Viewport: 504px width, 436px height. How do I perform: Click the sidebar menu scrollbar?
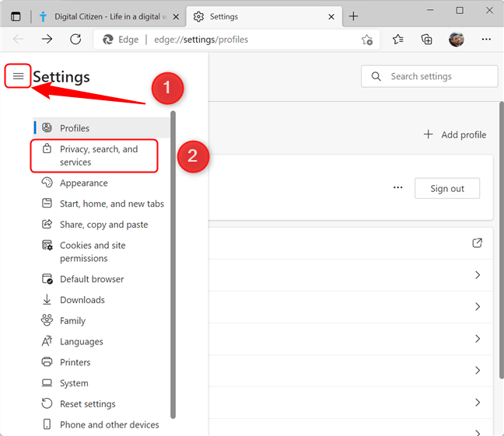tap(173, 265)
